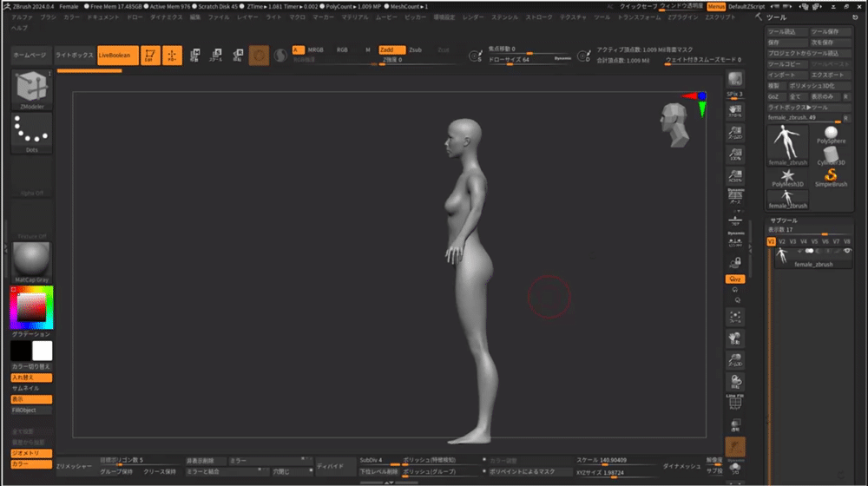Click the AC50% half-size icon

[735, 176]
